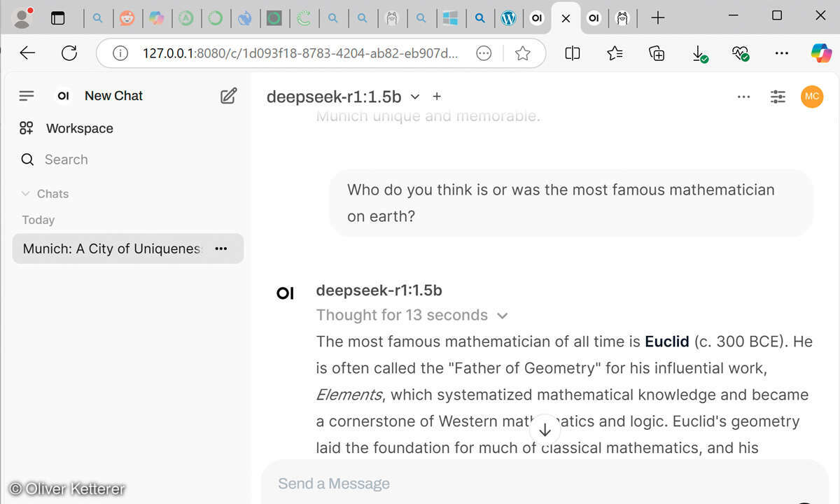This screenshot has height=504, width=840.
Task: Open the favorites list
Action: (615, 53)
